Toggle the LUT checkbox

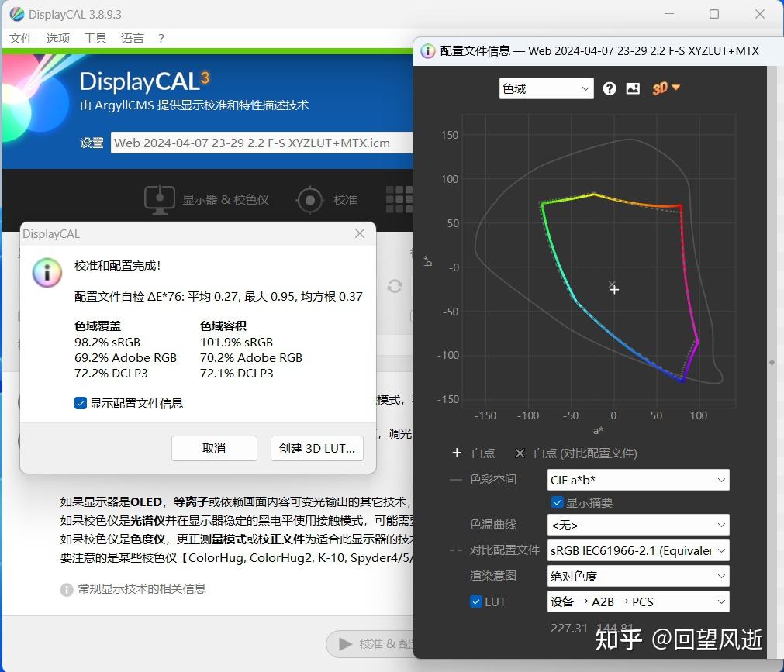coord(476,601)
